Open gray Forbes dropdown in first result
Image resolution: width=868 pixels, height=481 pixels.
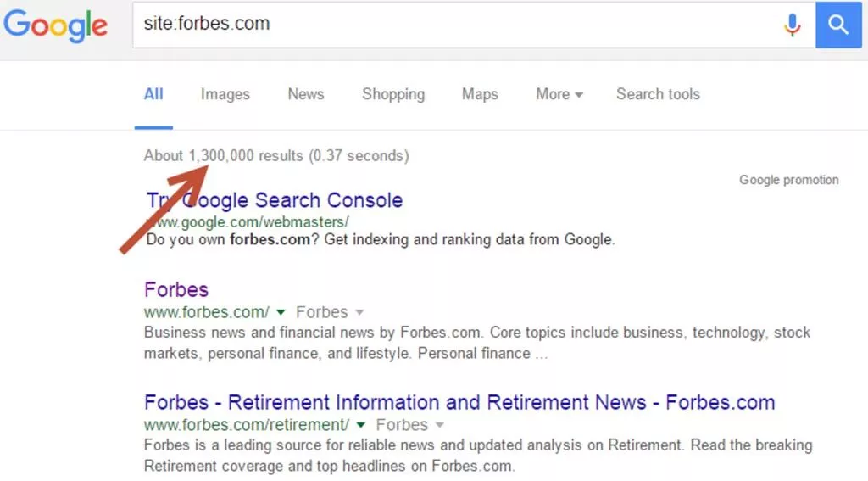click(359, 312)
